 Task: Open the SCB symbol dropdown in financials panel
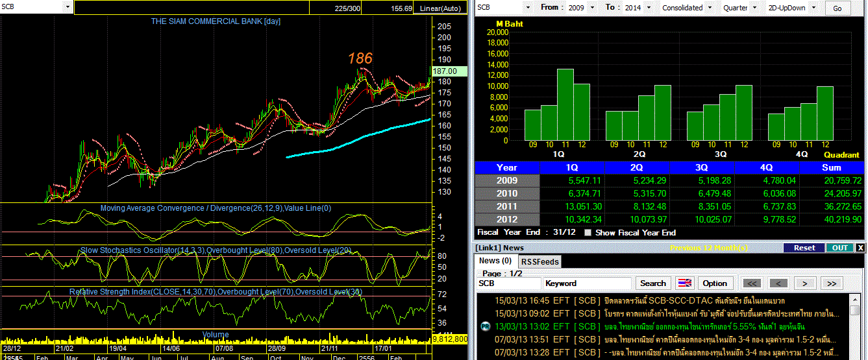tap(527, 8)
